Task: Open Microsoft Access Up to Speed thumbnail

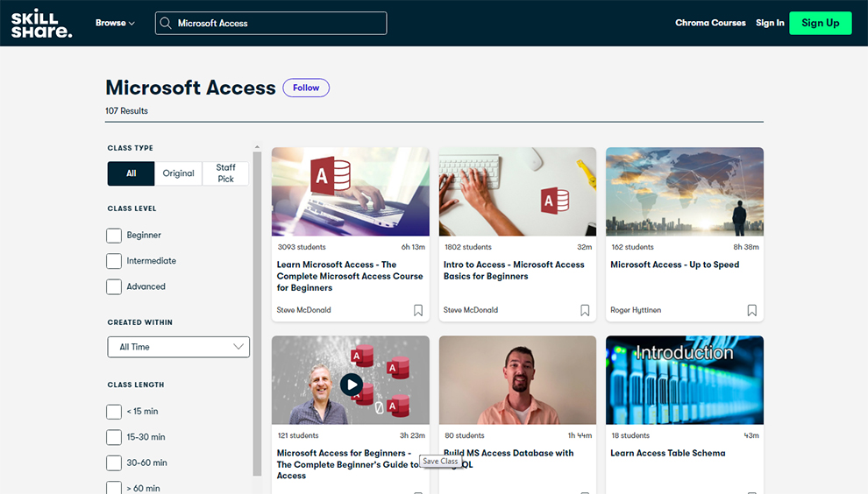Action: (685, 192)
